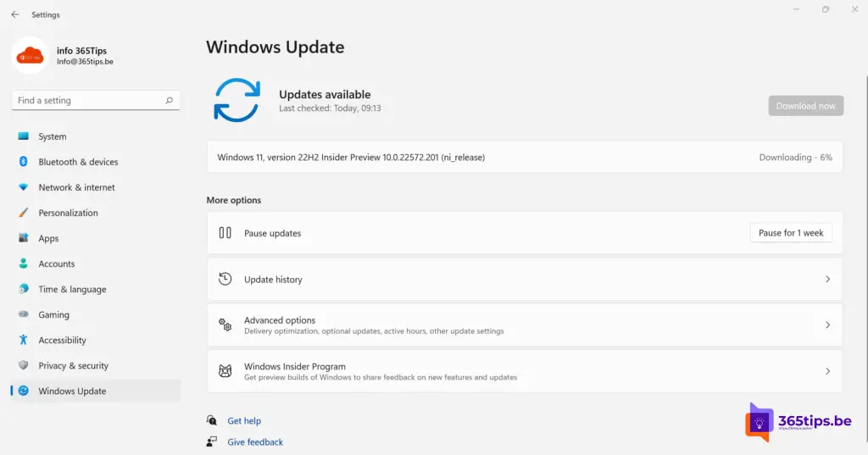
Task: Click the large blue sync arrows icon
Action: pos(237,100)
